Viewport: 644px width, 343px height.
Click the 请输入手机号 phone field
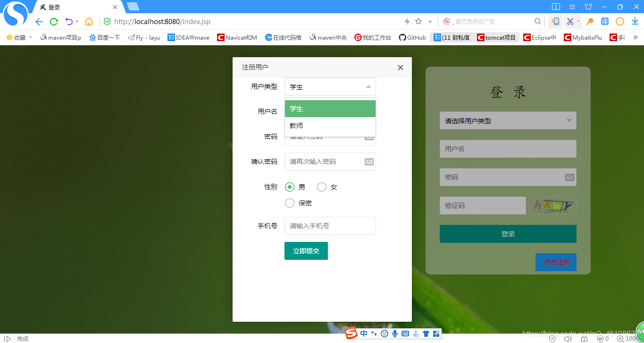pos(330,226)
